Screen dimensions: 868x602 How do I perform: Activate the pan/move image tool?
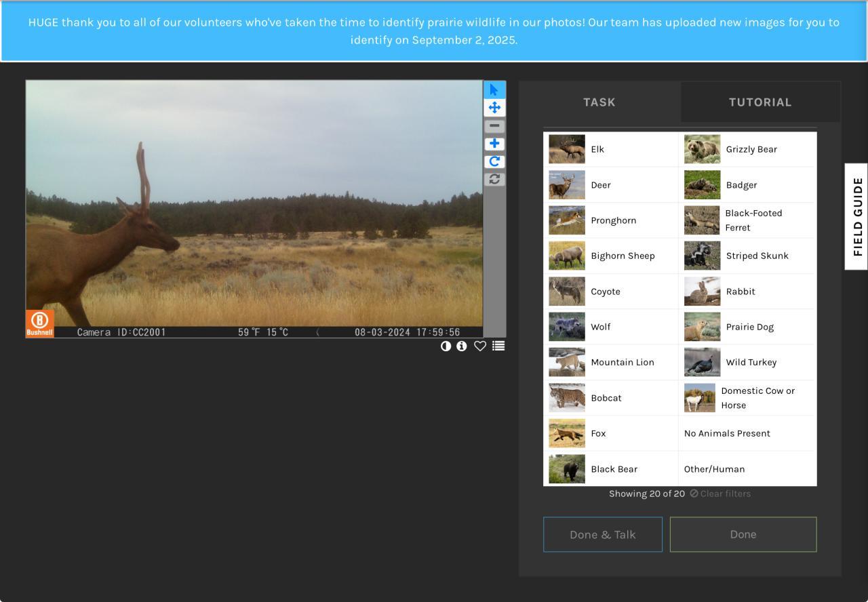[494, 108]
